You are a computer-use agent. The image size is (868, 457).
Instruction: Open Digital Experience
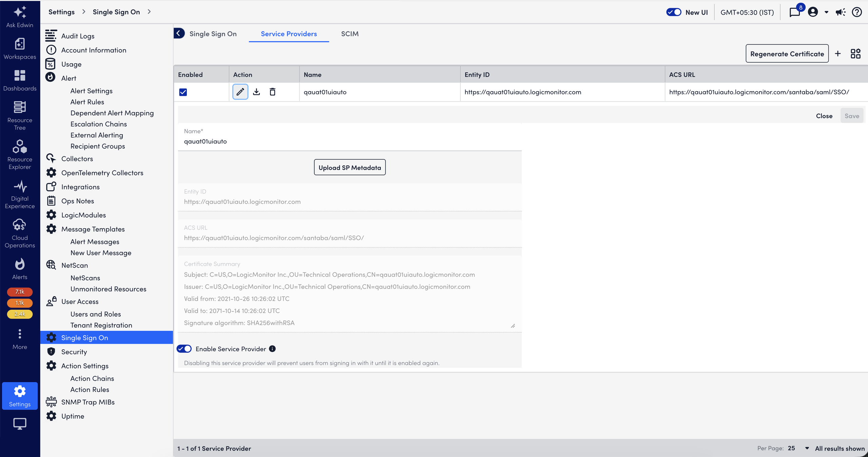click(20, 194)
